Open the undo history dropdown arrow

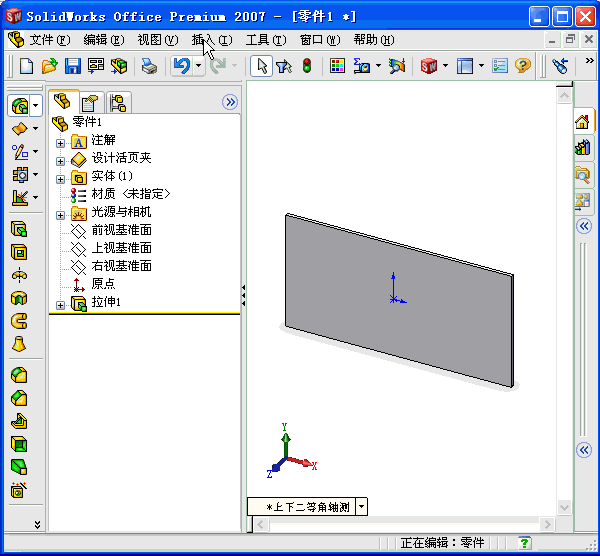point(198,66)
